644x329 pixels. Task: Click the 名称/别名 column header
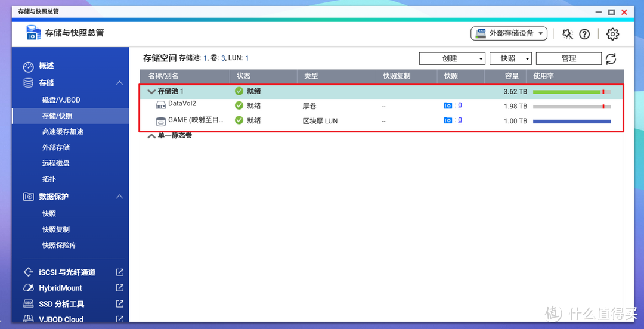tap(185, 76)
